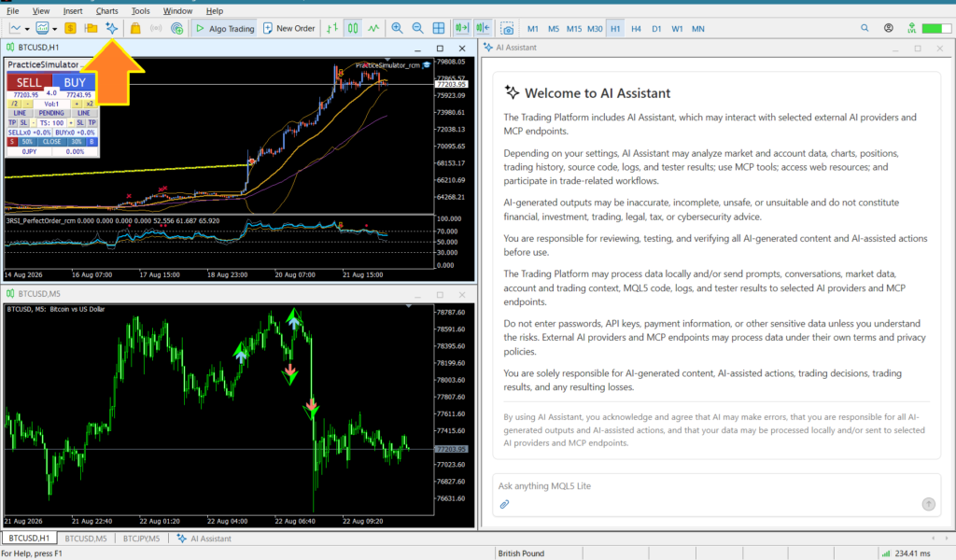Click the chart shift triangle on BTCUSD,M5 chart
This screenshot has width=956, height=560.
409,306
